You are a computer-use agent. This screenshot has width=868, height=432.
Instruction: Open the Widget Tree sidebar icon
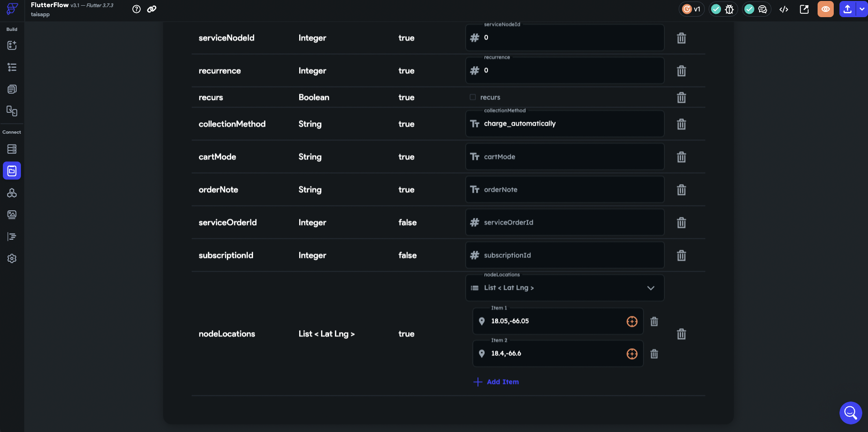pos(12,67)
